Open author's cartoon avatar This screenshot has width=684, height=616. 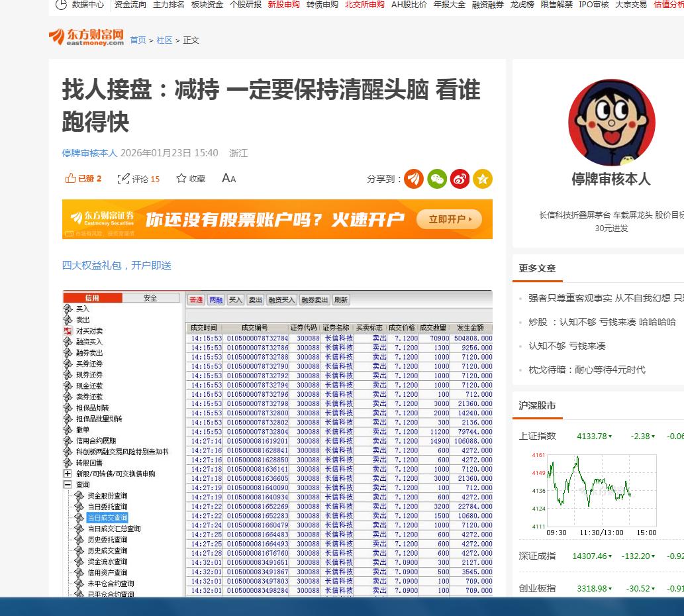pos(612,123)
